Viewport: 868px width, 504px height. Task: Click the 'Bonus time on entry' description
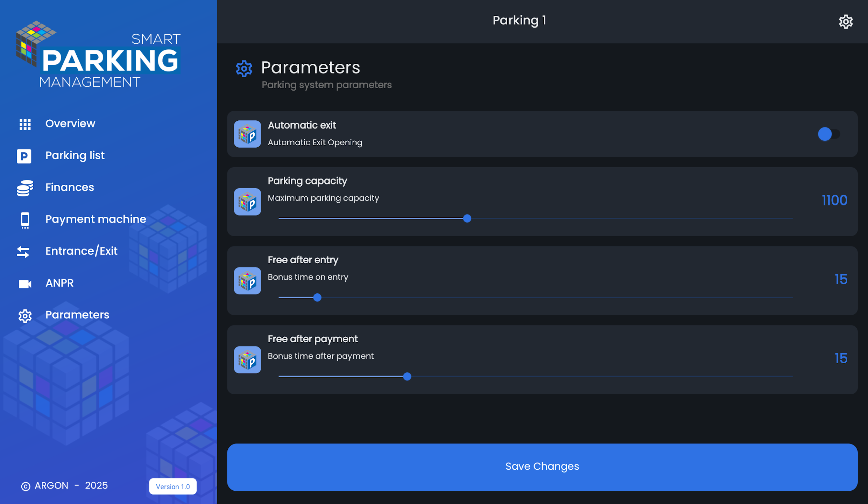[308, 277]
